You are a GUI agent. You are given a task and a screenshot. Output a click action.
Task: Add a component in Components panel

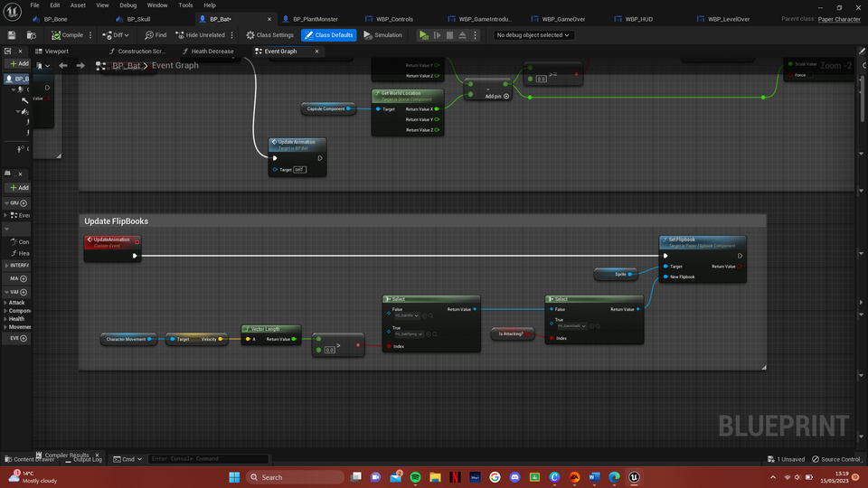[19, 63]
